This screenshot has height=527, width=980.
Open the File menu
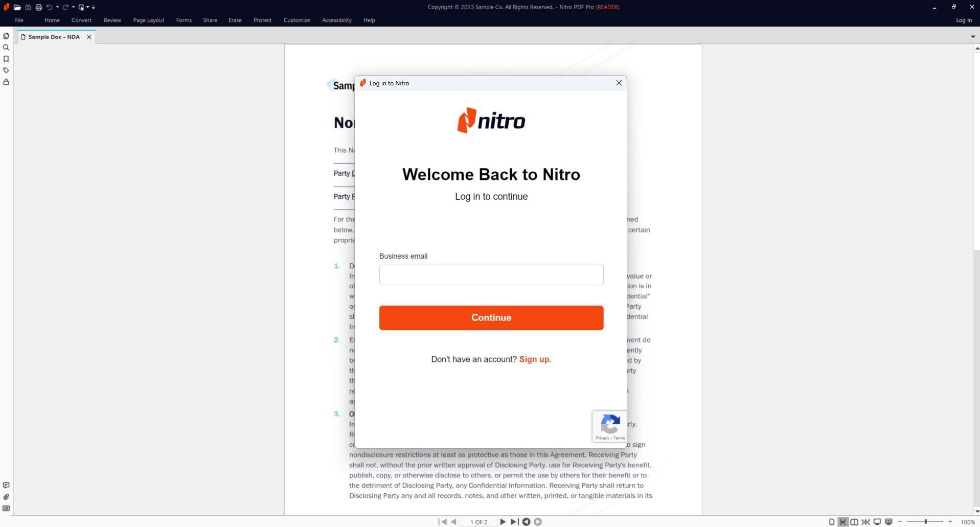[x=19, y=20]
